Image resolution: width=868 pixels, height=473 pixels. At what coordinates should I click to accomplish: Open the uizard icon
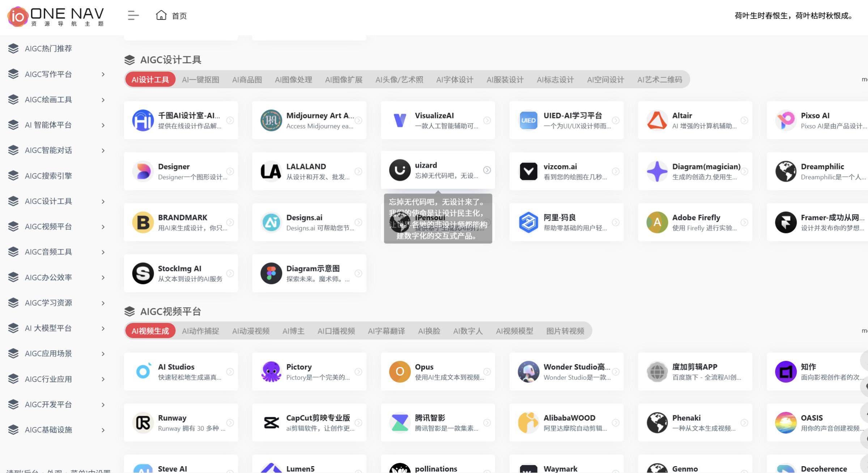pyautogui.click(x=400, y=170)
